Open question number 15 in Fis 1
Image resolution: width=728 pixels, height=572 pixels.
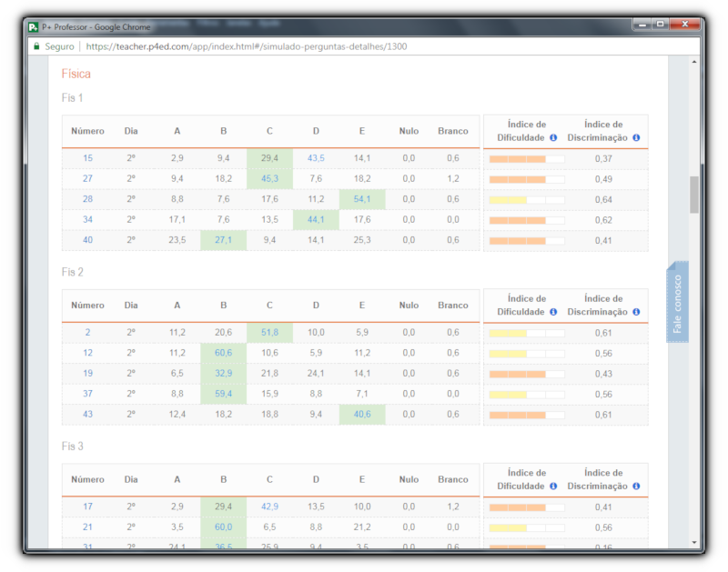87,158
